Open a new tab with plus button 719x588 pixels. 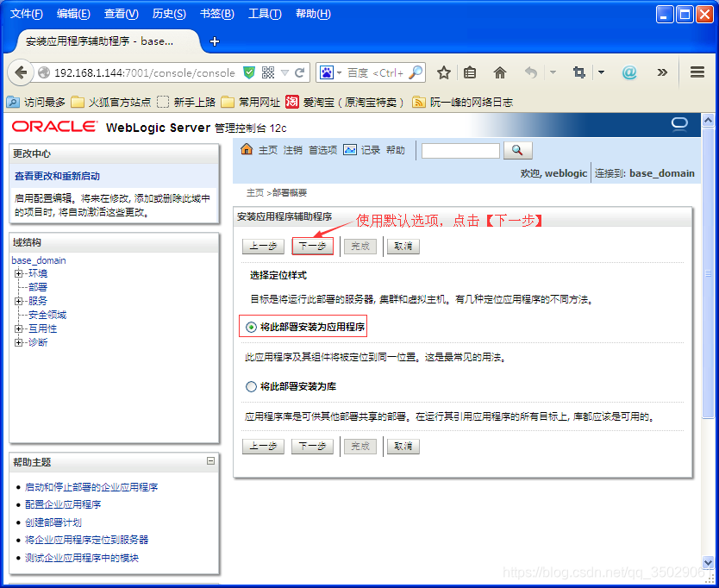(214, 41)
